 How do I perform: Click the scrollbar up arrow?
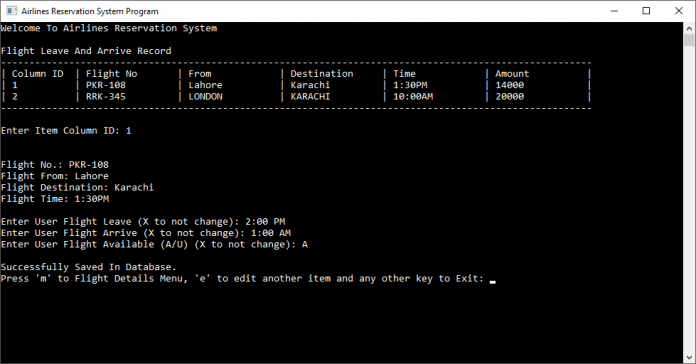[x=689, y=28]
